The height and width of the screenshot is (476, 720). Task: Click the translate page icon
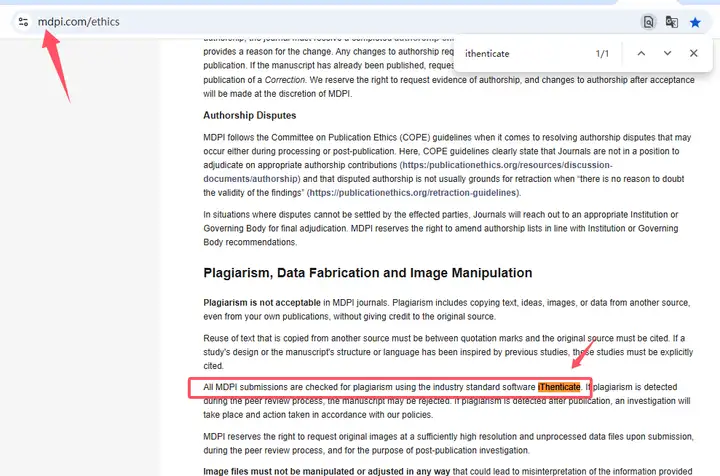[x=671, y=22]
